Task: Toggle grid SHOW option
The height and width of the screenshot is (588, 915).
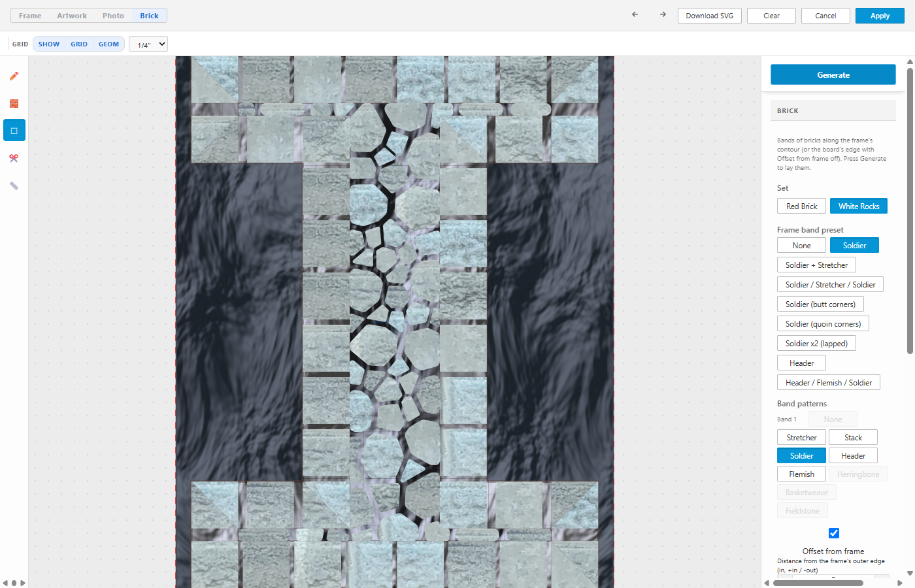Action: pyautogui.click(x=49, y=44)
